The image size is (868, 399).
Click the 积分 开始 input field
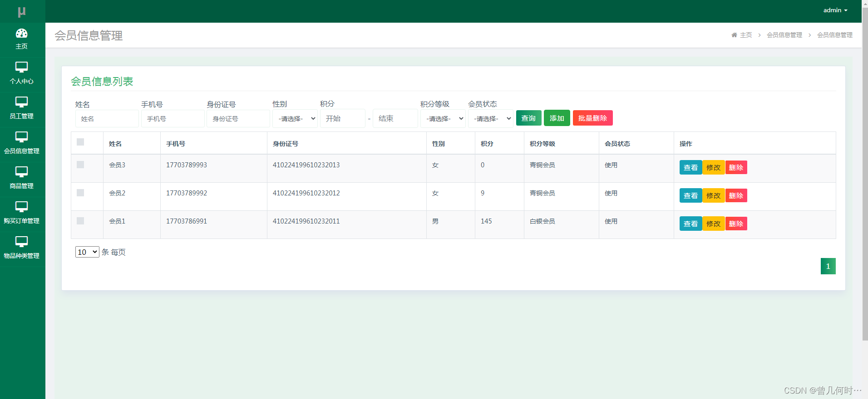[343, 118]
